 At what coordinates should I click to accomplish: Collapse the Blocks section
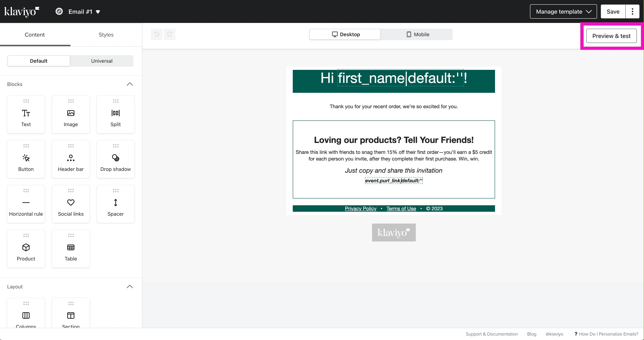[130, 84]
